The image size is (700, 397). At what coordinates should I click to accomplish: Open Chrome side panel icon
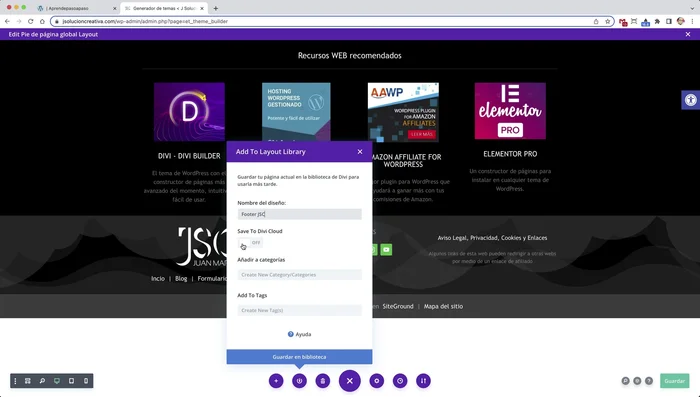tap(669, 21)
